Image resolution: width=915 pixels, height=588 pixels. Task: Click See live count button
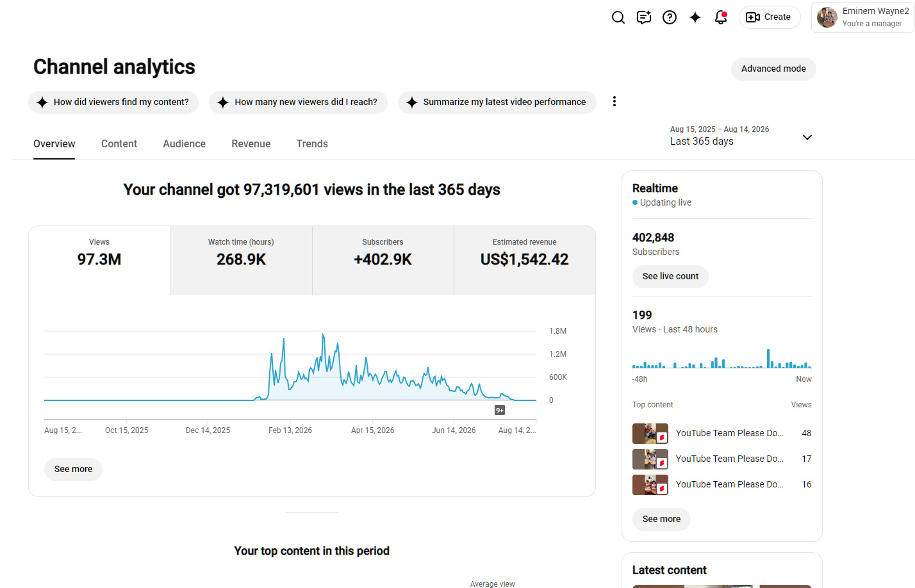coord(670,277)
